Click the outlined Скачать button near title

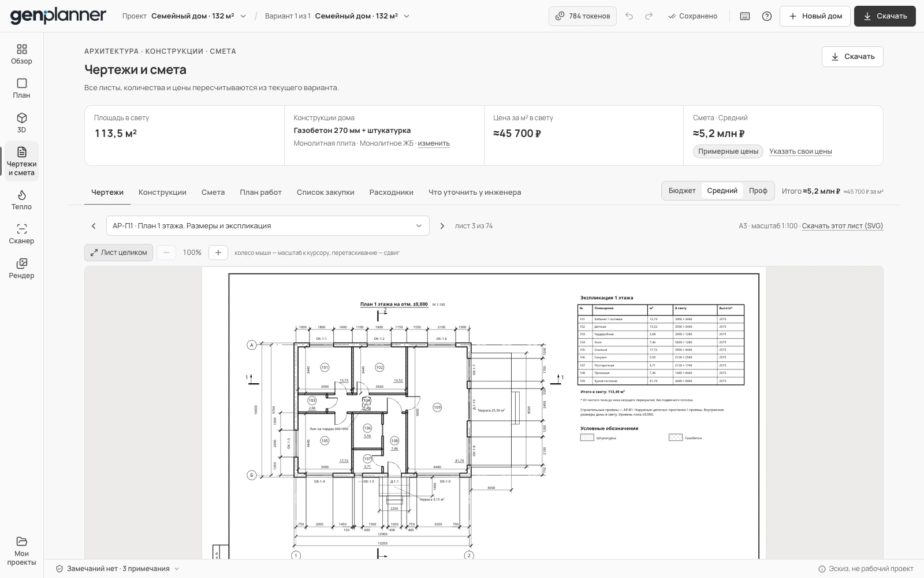click(852, 57)
